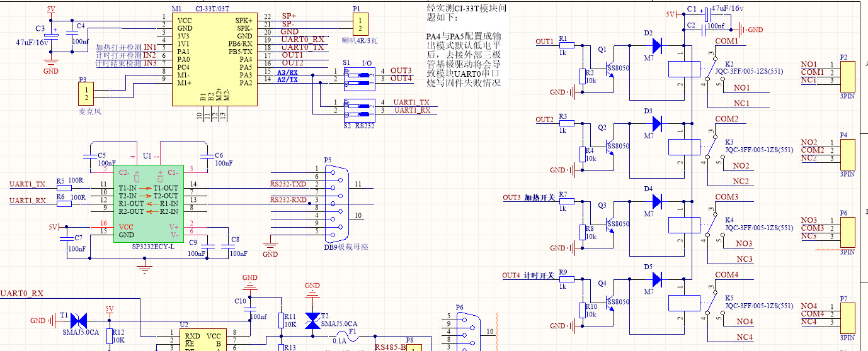Click resistor R5 100R on UART1_TX

61,188
